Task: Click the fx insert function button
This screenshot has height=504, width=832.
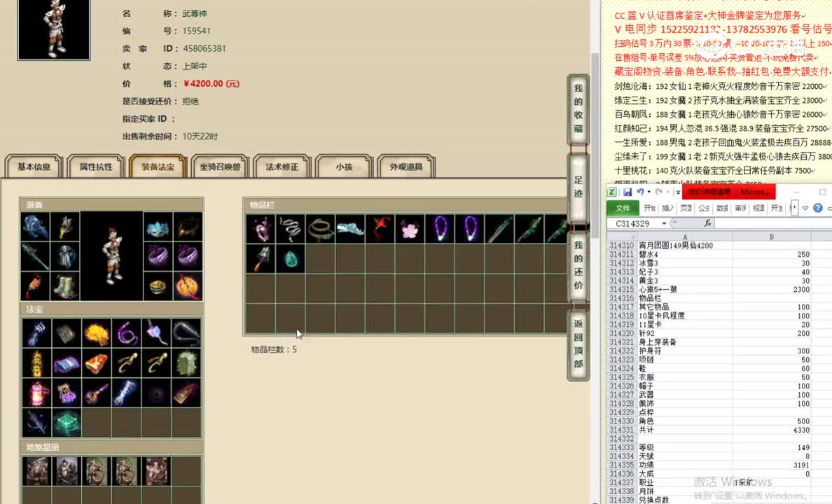Action: (707, 223)
